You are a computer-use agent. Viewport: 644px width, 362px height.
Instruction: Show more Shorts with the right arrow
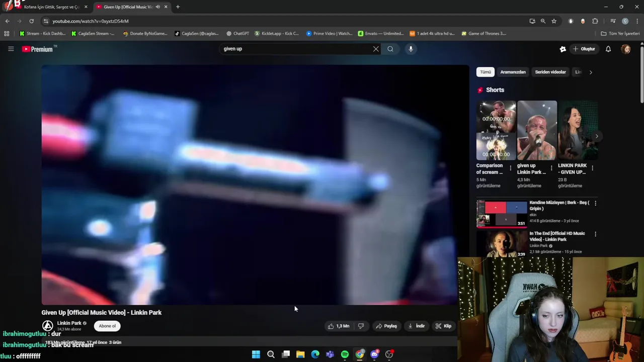pyautogui.click(x=597, y=136)
